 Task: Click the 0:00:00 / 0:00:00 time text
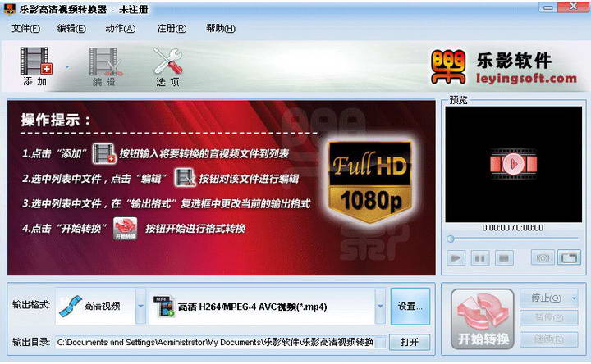(x=512, y=228)
